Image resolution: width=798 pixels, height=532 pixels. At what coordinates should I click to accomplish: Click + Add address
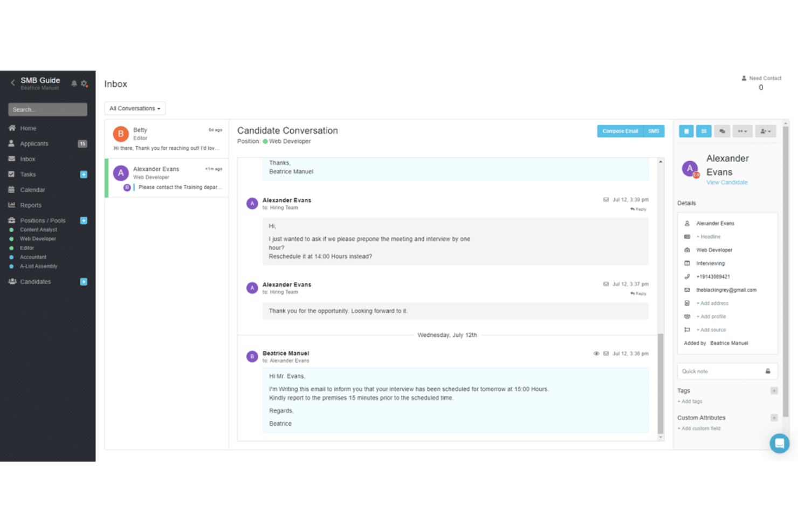(x=712, y=303)
